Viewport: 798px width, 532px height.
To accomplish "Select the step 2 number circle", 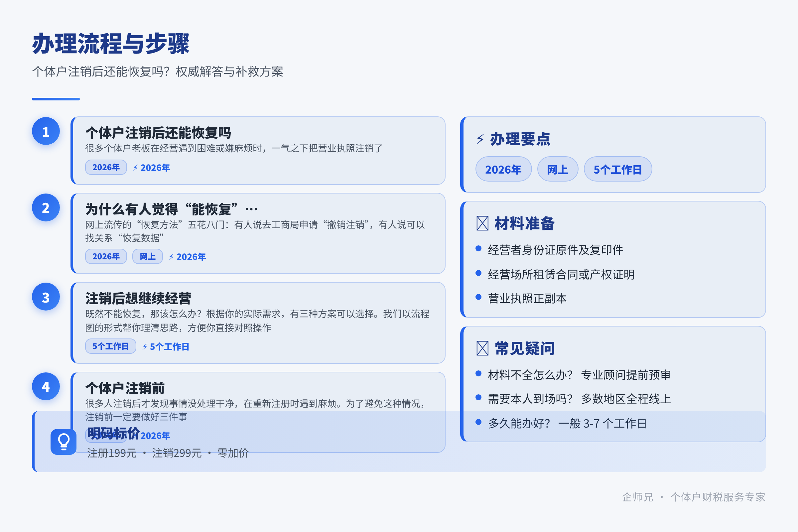I will pyautogui.click(x=46, y=207).
